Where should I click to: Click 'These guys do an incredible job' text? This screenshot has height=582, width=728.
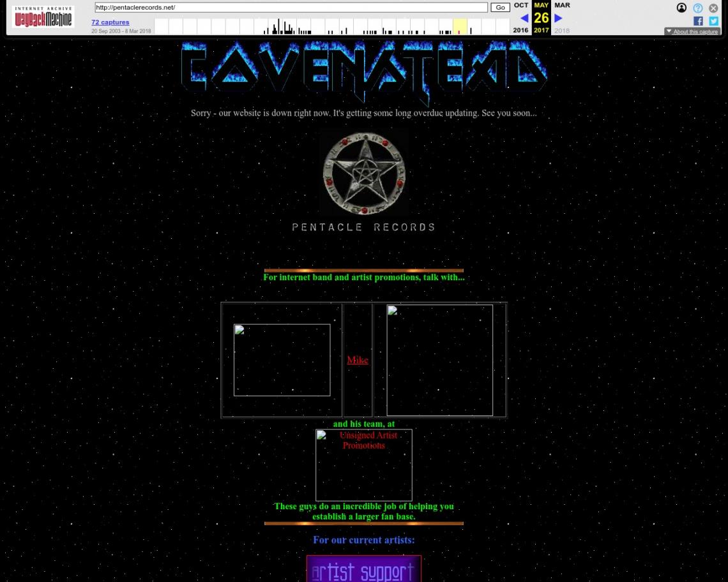pos(363,511)
